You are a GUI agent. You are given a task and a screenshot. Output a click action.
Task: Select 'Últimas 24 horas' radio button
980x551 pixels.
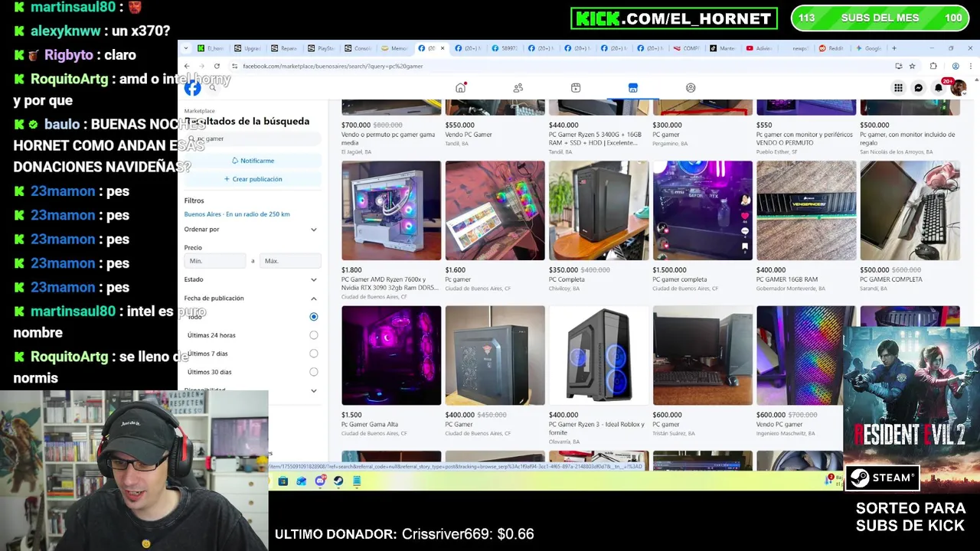tap(314, 335)
